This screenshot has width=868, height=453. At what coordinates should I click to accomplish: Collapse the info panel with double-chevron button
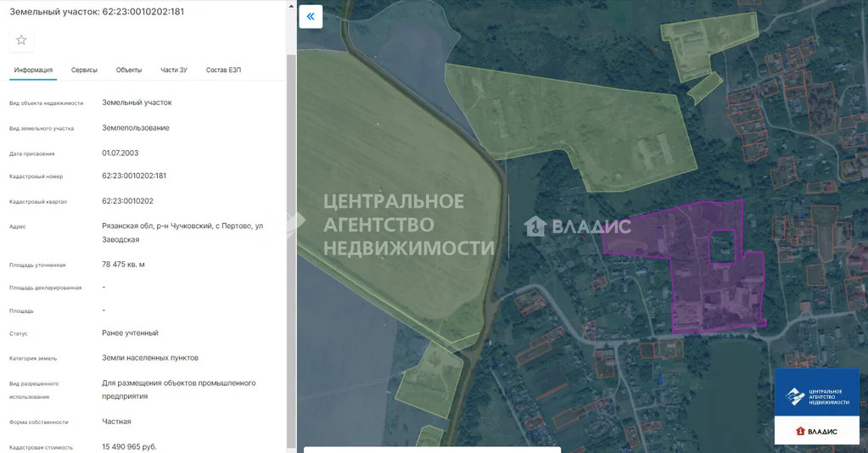point(311,16)
